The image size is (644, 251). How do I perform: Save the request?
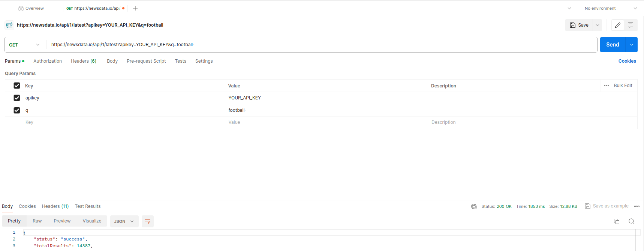(x=579, y=25)
